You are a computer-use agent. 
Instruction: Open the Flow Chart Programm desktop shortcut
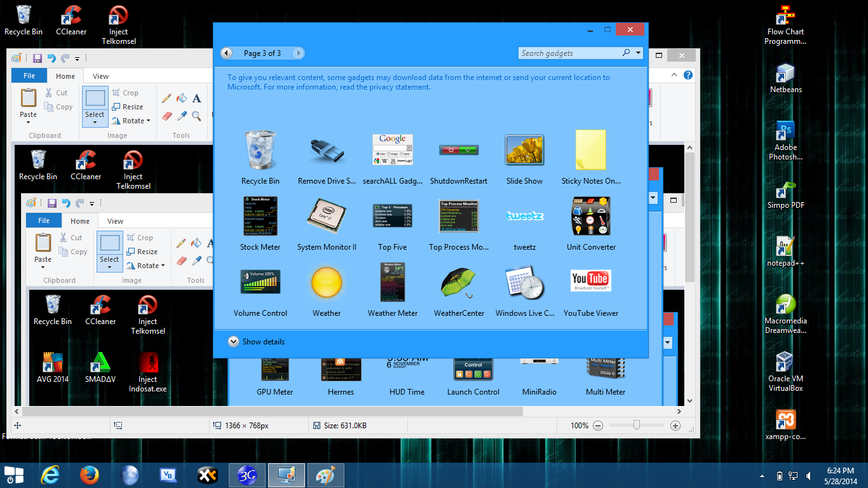coord(785,25)
